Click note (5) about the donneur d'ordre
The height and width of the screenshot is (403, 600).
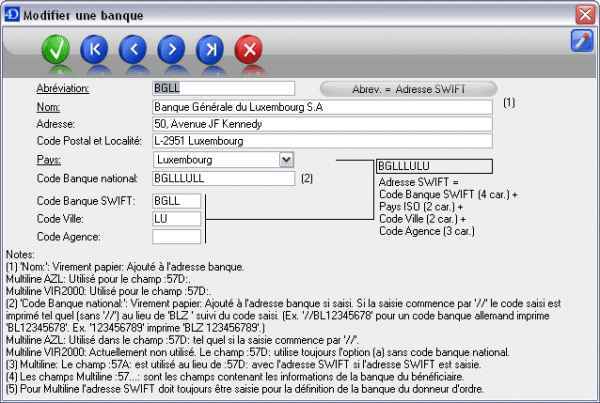[x=245, y=389]
